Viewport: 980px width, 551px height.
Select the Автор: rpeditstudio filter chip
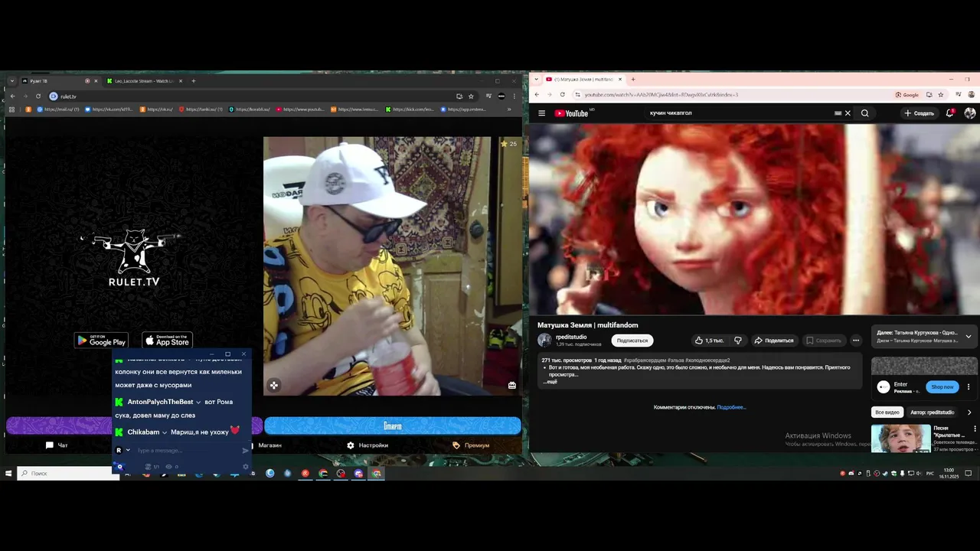click(x=932, y=412)
